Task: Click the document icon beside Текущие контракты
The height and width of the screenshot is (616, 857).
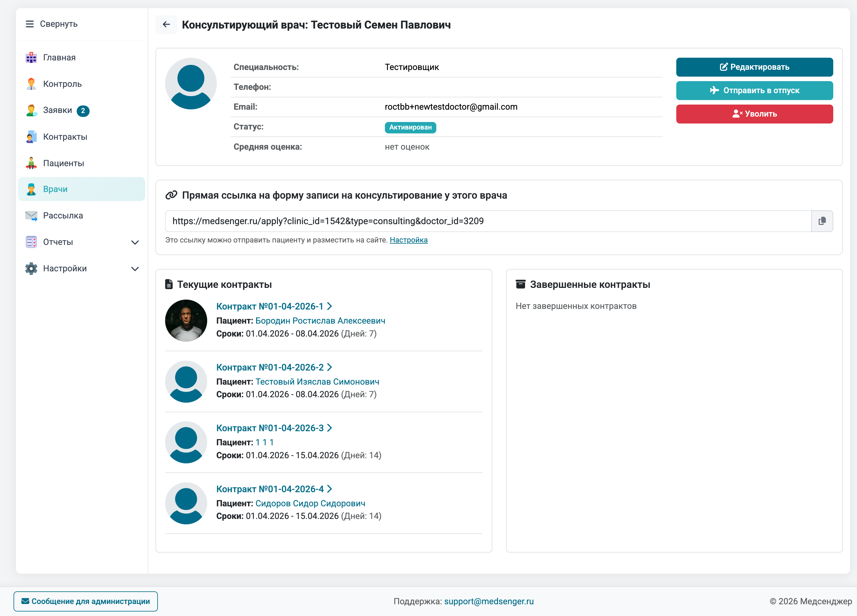Action: coord(169,284)
